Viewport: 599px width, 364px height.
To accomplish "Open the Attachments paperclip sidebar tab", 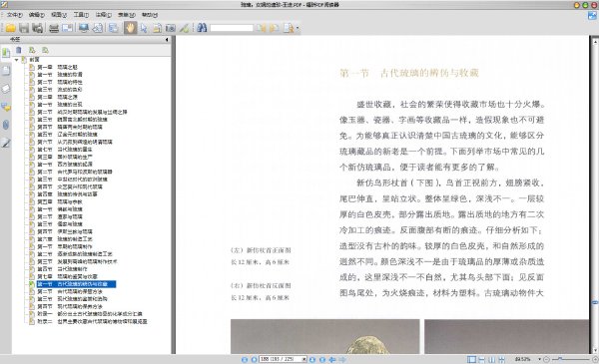I will pos(6,125).
